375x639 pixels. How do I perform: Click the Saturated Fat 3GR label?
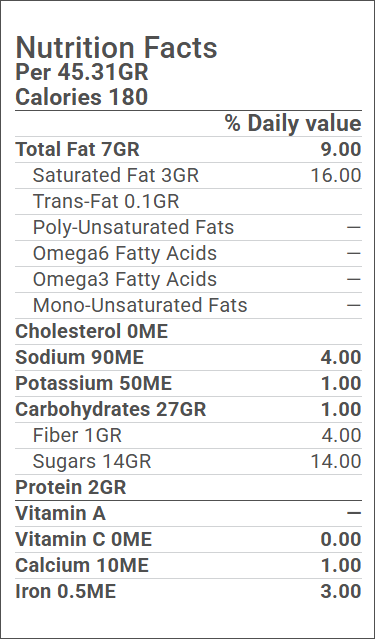tap(115, 176)
